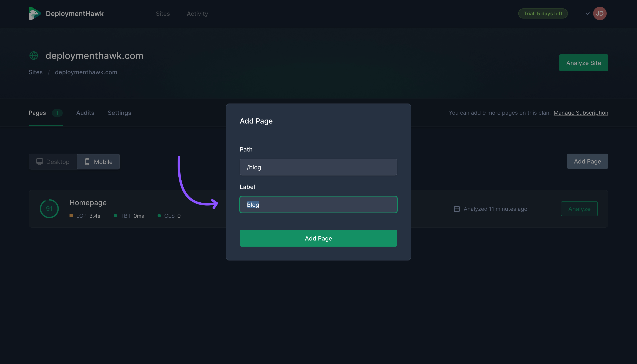Click the globe icon beside deploymenthawk.com
637x364 pixels.
coord(34,56)
